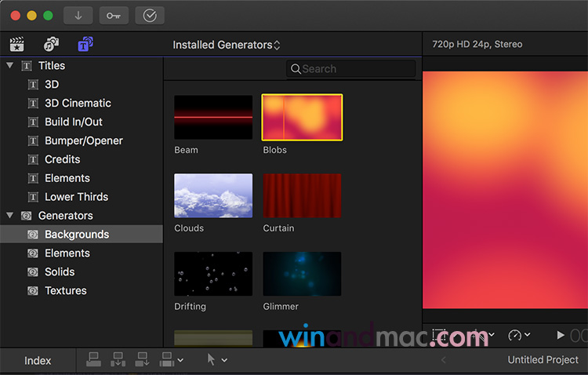Collapse the Generators disclosure triangle
This screenshot has height=375, width=588.
9,216
